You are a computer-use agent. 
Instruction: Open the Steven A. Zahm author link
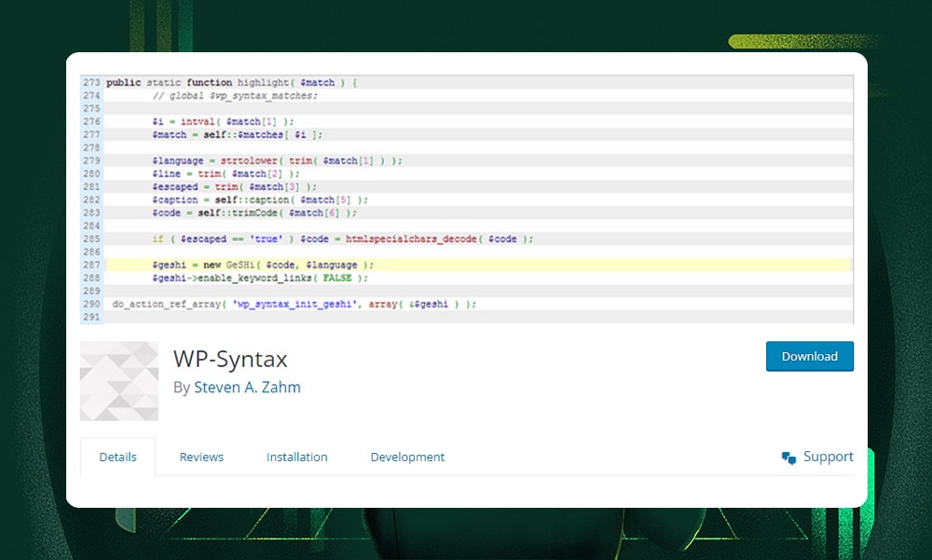click(x=248, y=387)
